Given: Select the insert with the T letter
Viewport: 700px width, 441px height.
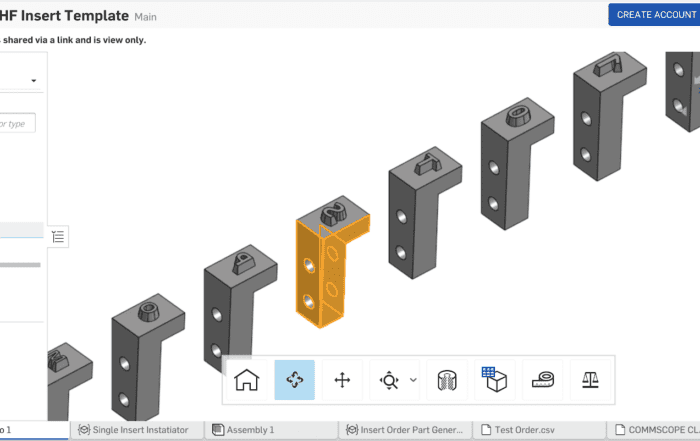Looking at the screenshot, I should (x=424, y=212).
